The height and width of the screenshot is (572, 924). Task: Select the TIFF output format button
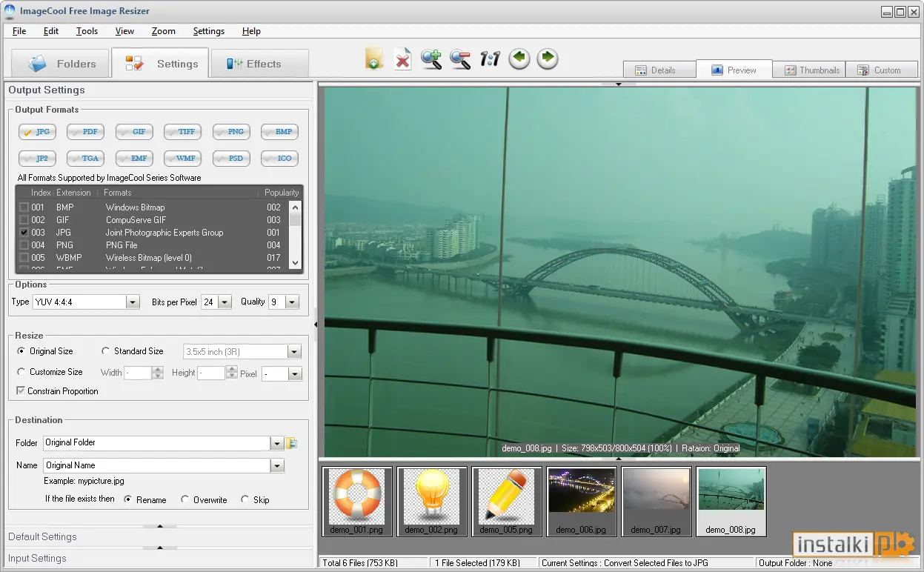(182, 132)
